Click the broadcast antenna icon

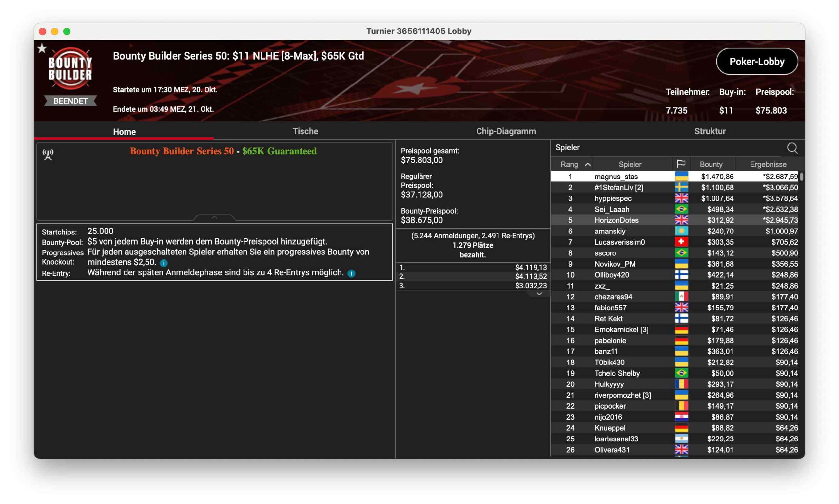coord(48,155)
